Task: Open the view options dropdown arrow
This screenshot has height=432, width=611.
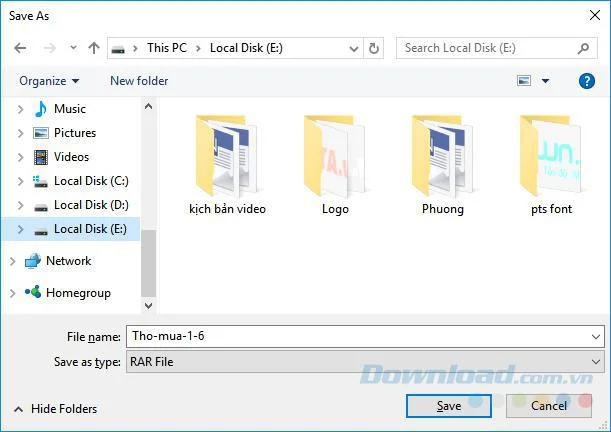Action: [x=546, y=81]
